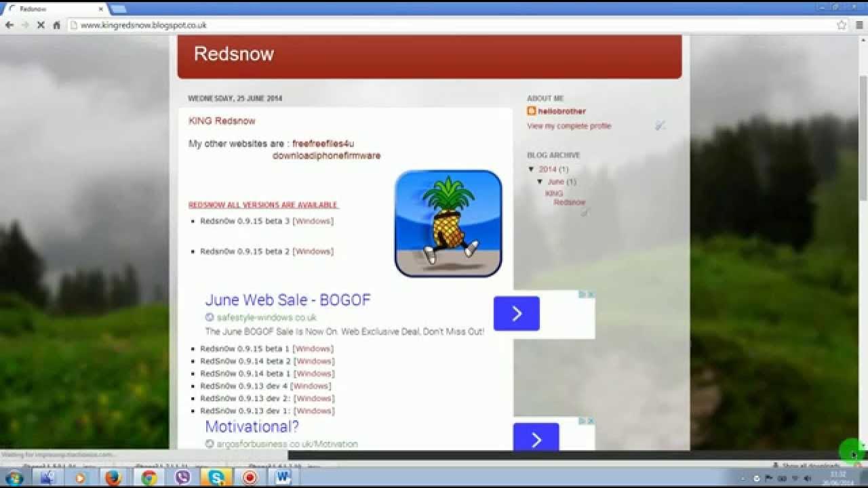This screenshot has height=488, width=868.
Task: Click the safestyle-windows.co.uk ad URL
Action: (267, 317)
